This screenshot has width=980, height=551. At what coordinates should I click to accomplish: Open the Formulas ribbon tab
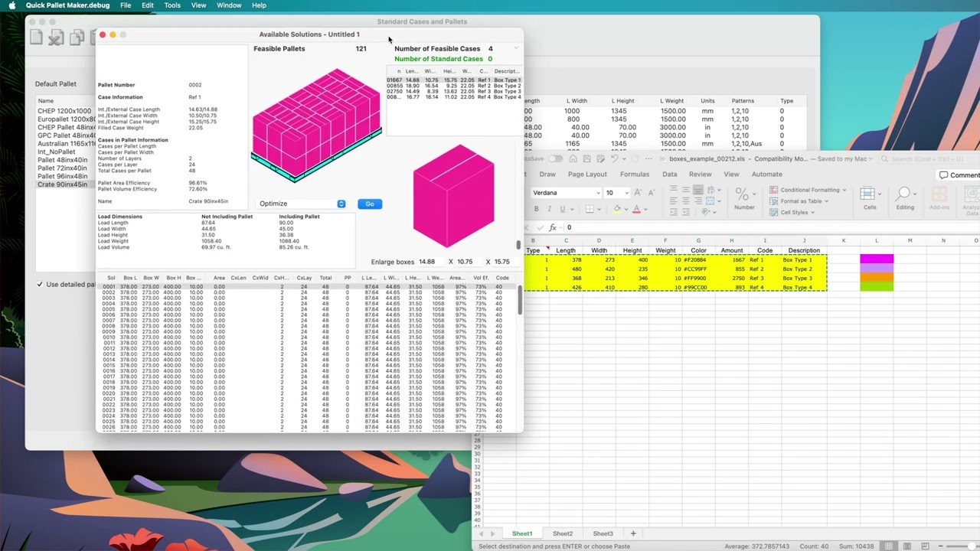tap(635, 174)
